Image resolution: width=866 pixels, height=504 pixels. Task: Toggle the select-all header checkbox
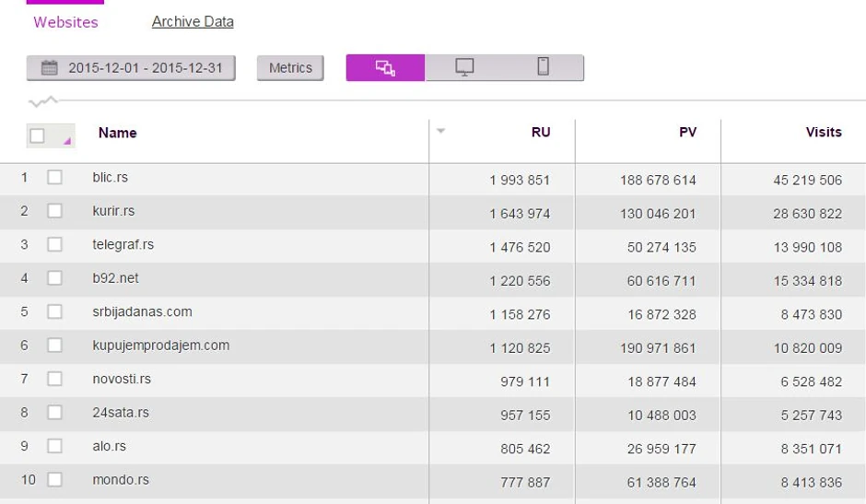tap(38, 135)
